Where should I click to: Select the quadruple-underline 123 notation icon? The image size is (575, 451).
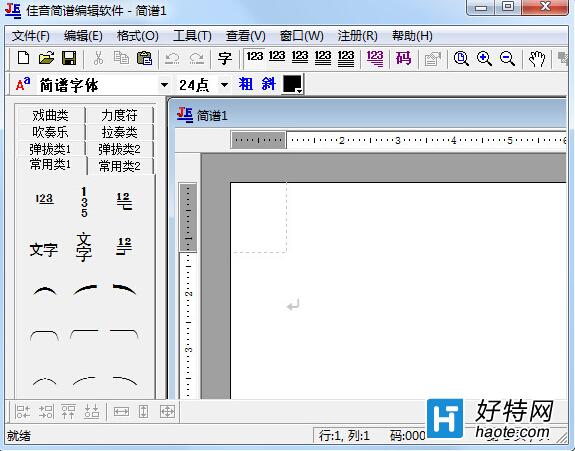click(x=346, y=58)
